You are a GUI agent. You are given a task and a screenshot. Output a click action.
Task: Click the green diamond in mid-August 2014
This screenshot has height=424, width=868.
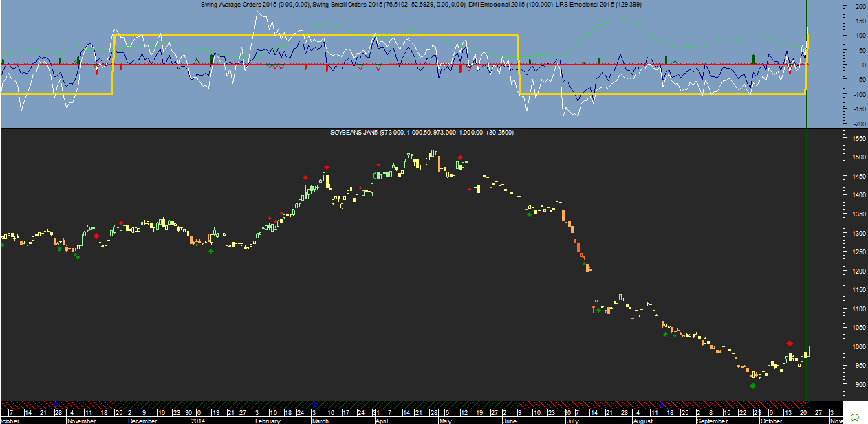(665, 334)
